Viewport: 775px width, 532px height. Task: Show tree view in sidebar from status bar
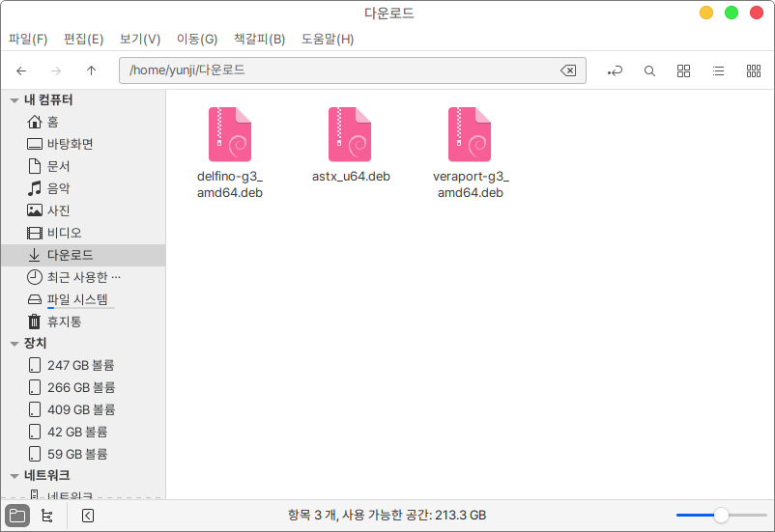(x=47, y=516)
